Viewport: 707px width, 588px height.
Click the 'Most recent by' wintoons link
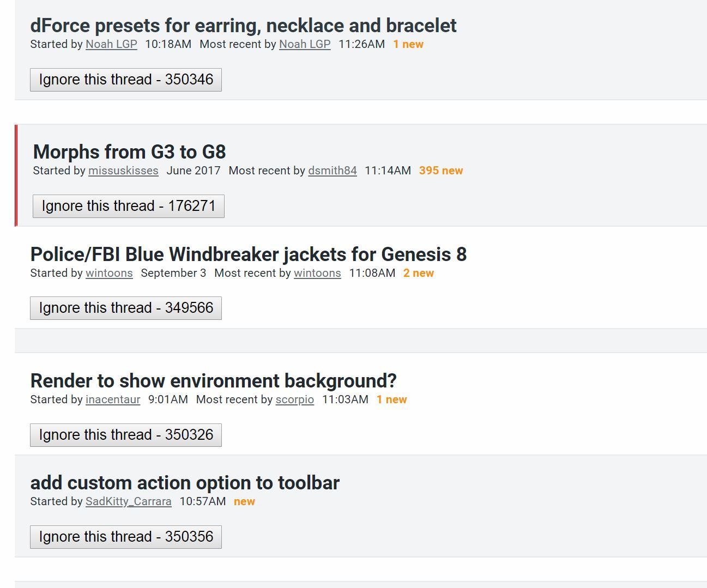click(317, 273)
